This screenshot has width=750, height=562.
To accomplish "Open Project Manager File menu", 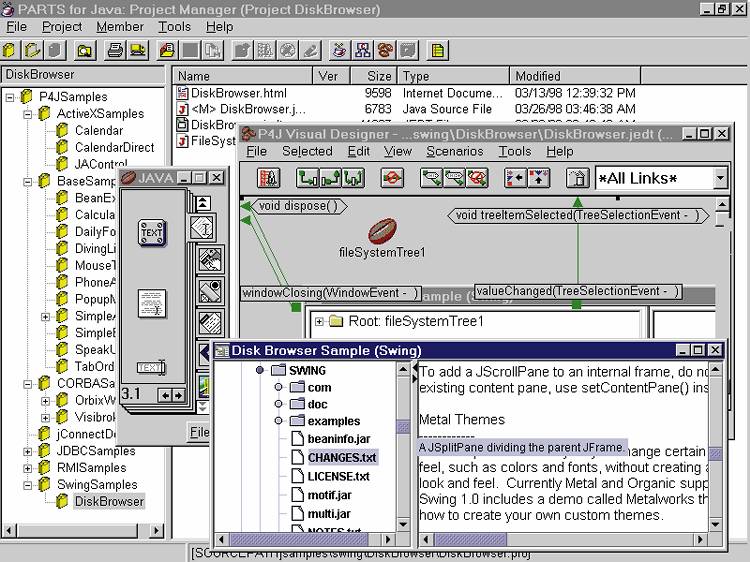I will point(16,27).
